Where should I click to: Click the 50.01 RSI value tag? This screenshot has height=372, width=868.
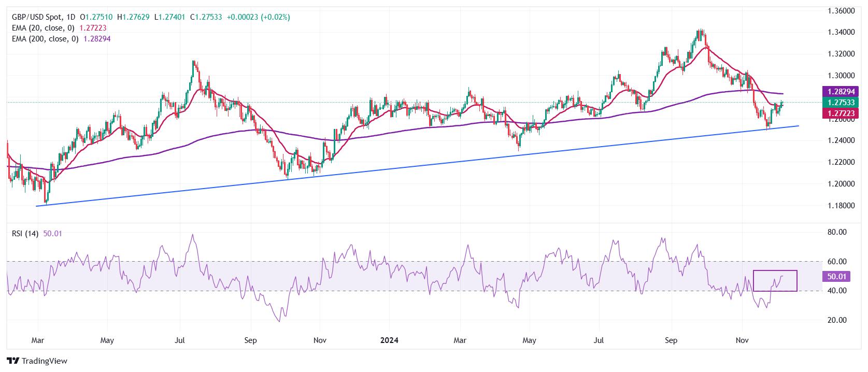pyautogui.click(x=836, y=277)
